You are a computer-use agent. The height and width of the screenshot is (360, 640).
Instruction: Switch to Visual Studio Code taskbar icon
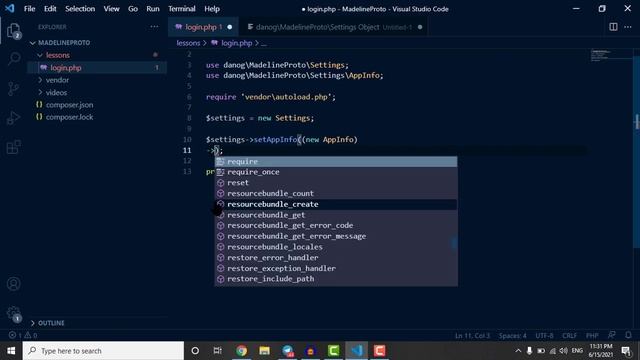point(357,351)
